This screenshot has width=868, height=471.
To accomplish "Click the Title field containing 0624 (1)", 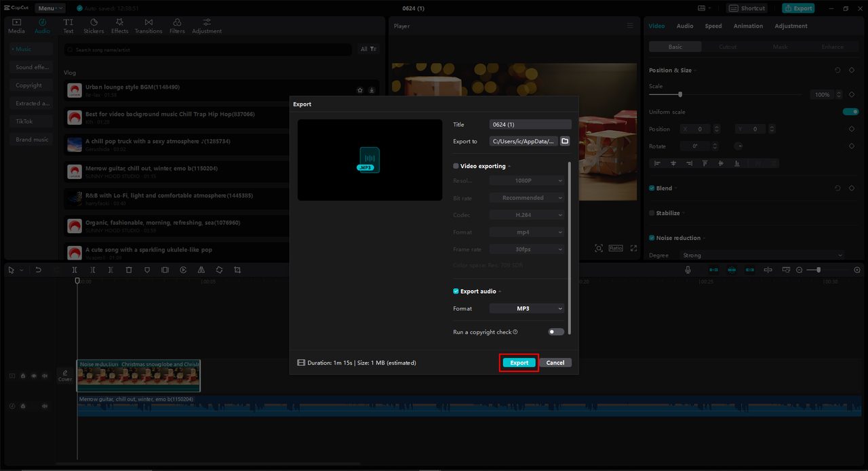I will (x=530, y=124).
